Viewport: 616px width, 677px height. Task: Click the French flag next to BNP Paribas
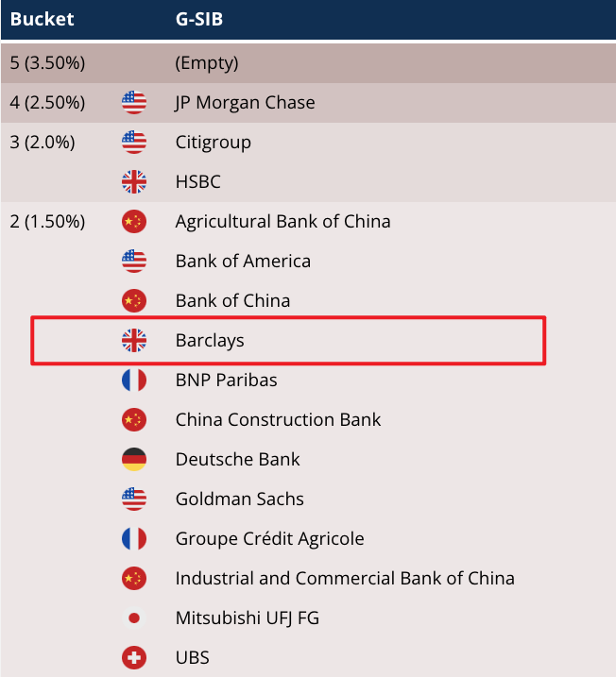click(134, 381)
